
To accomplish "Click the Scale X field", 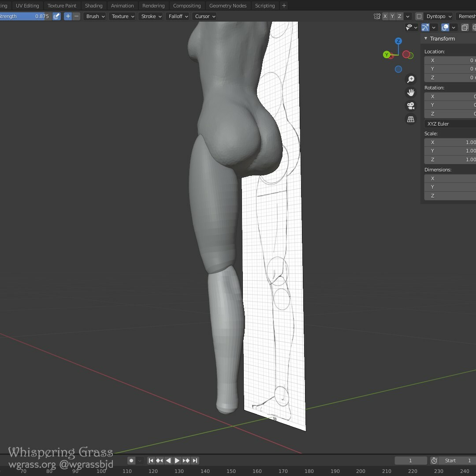I will coord(450,142).
